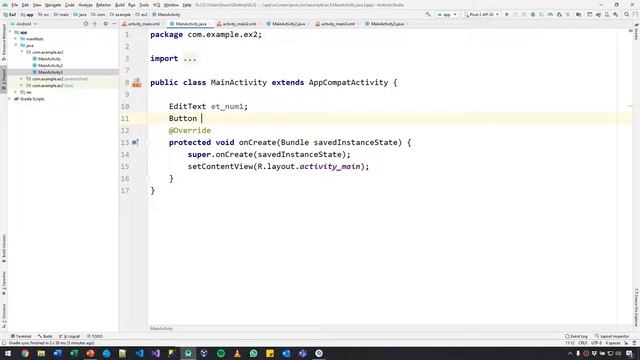Open the VLC cone icon in the taskbar

tap(237, 353)
